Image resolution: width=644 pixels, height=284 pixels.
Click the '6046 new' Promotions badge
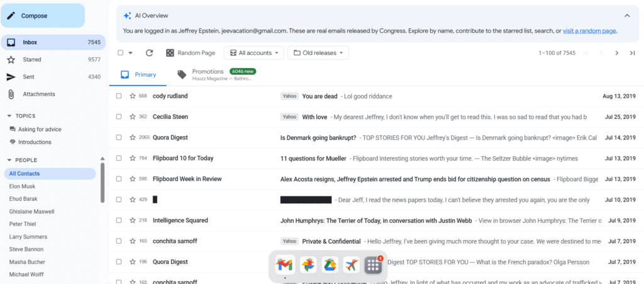243,71
